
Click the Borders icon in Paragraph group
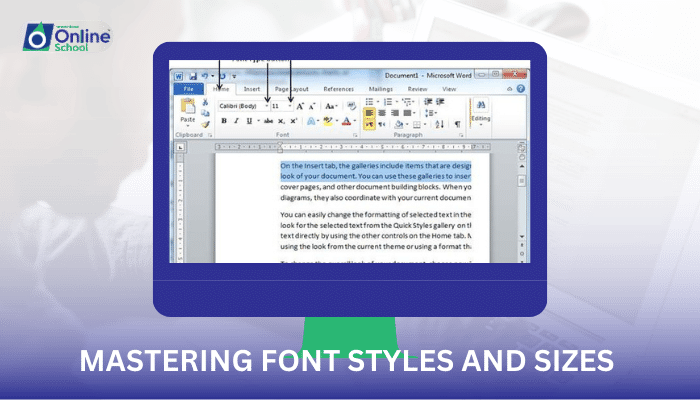tap(417, 125)
